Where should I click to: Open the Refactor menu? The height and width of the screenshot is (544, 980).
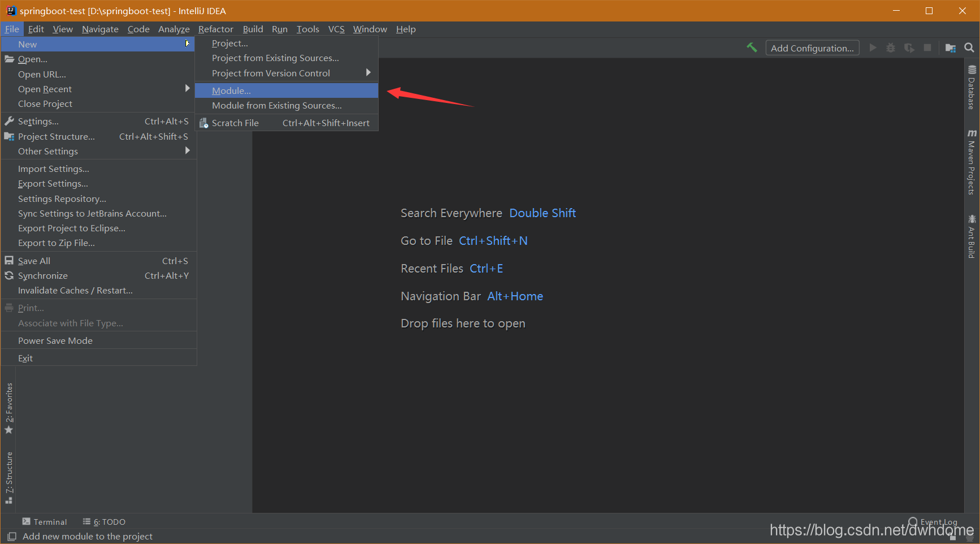pyautogui.click(x=216, y=29)
